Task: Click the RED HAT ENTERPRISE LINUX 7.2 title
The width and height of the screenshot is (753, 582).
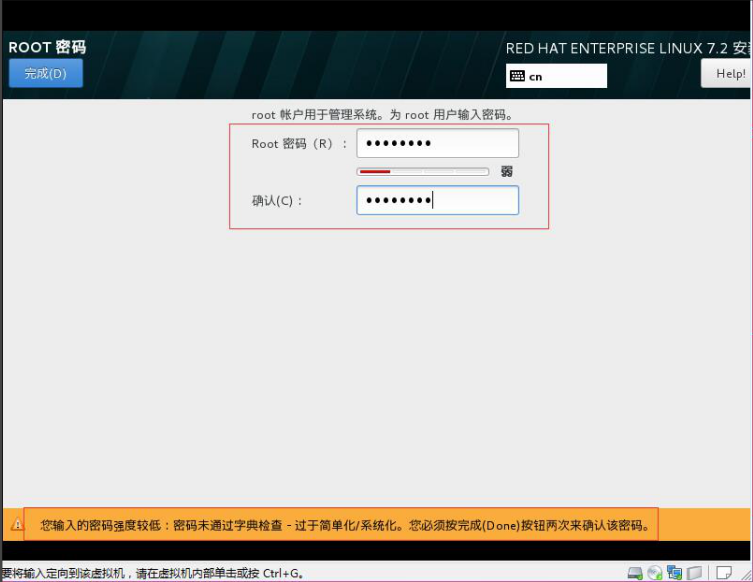Action: point(628,48)
